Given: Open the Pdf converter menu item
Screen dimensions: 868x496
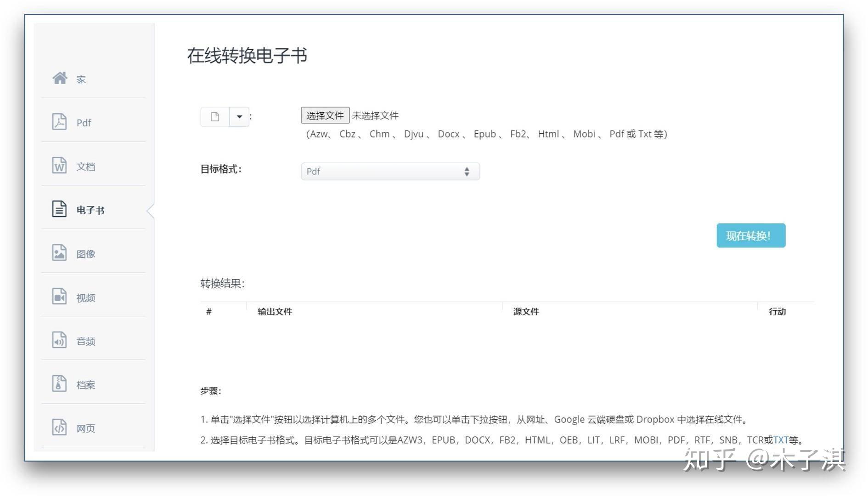Looking at the screenshot, I should click(x=93, y=122).
